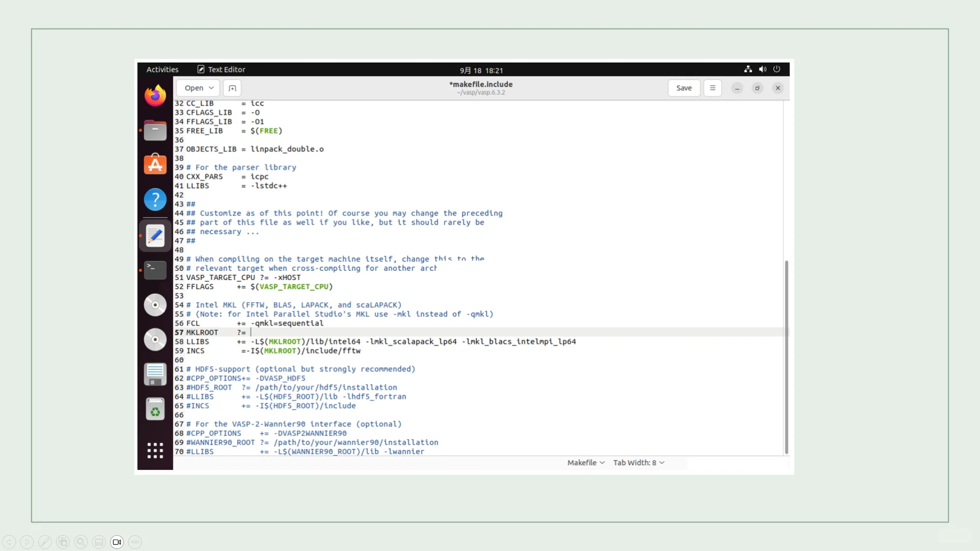Viewport: 980px width, 551px height.
Task: Open the Activities overview
Action: coord(162,70)
